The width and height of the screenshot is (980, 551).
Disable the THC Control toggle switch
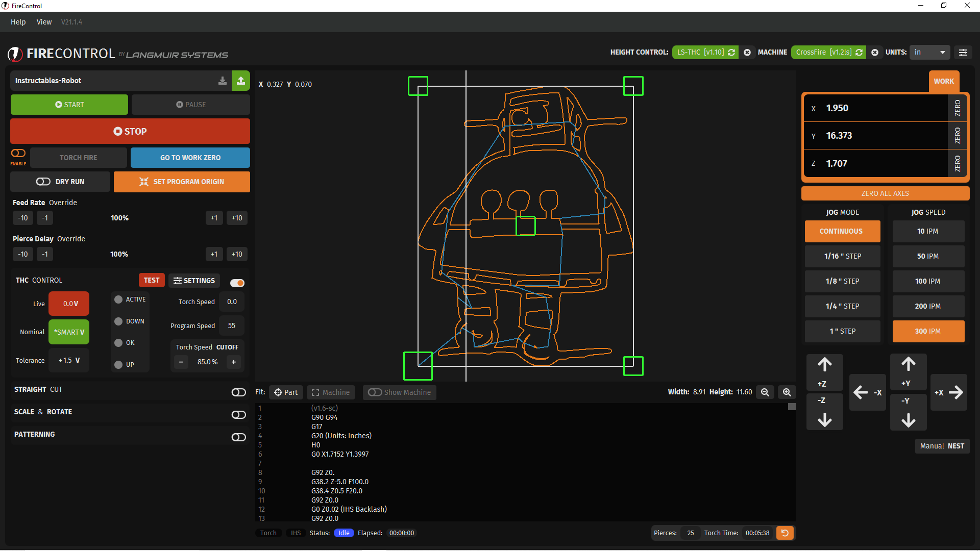[237, 283]
